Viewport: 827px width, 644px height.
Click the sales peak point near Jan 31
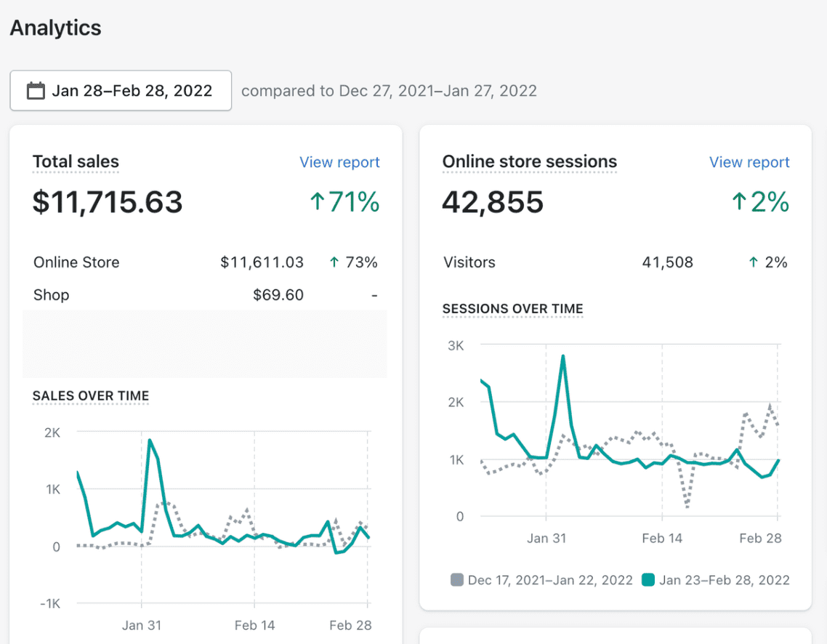point(150,440)
